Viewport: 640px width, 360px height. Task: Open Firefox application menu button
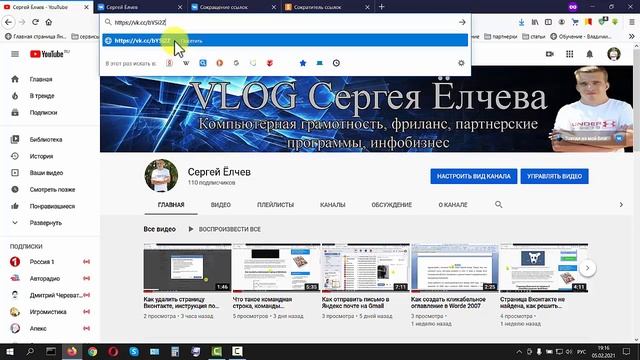(632, 22)
